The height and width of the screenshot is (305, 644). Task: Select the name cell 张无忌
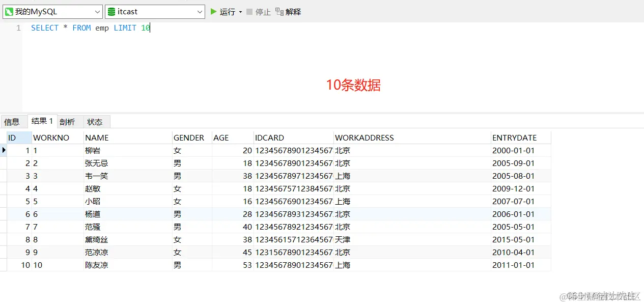coord(128,163)
